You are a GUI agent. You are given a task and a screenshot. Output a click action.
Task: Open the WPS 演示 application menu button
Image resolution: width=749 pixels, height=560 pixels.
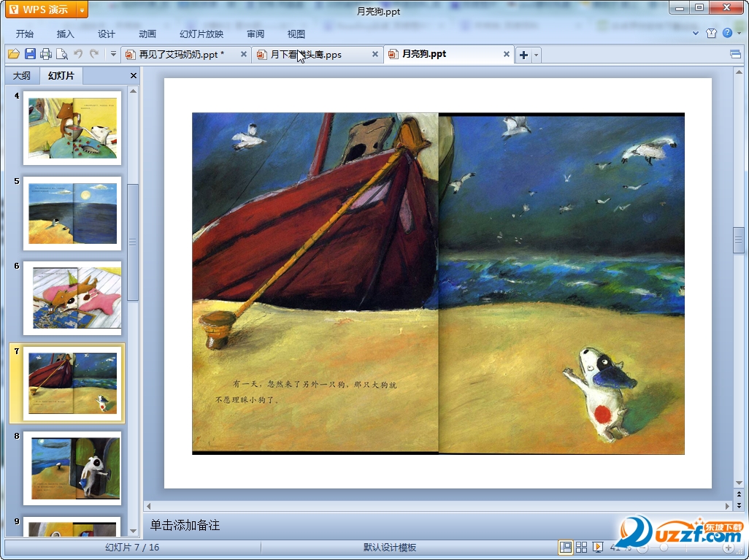pos(41,9)
